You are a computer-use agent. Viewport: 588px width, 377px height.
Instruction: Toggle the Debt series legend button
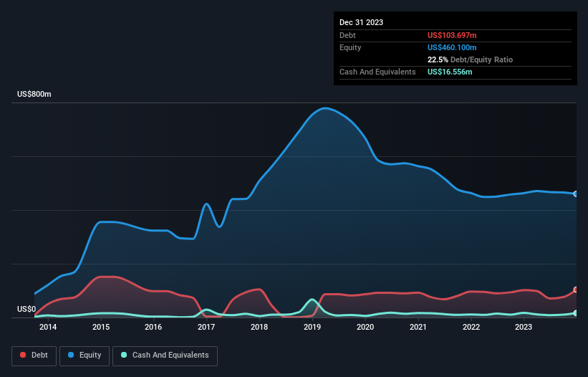click(x=34, y=355)
